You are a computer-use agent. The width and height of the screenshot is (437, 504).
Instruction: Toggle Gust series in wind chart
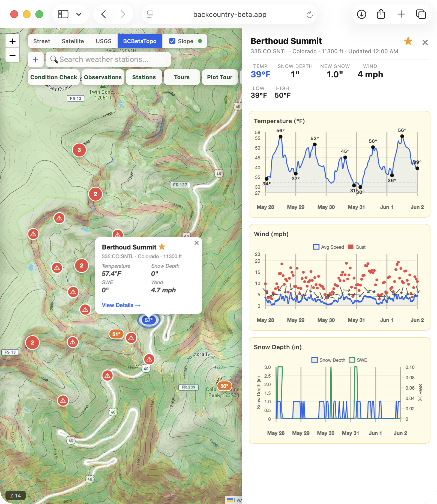tap(357, 247)
